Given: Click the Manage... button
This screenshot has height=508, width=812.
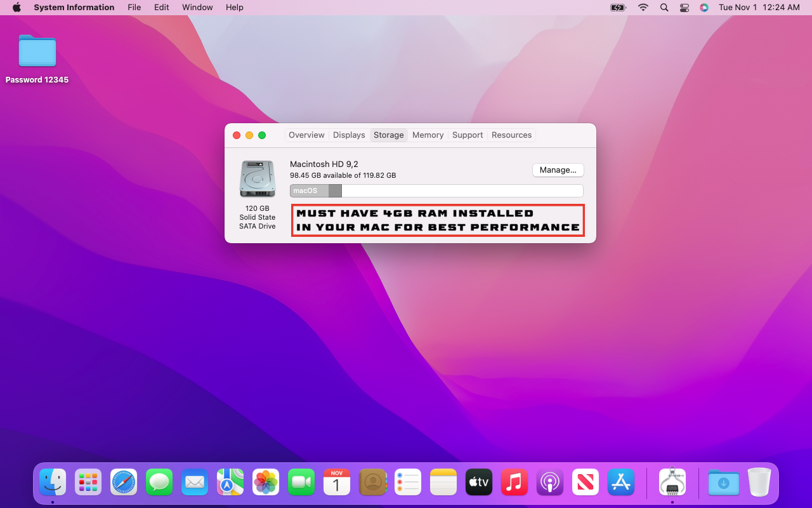Looking at the screenshot, I should pyautogui.click(x=558, y=170).
